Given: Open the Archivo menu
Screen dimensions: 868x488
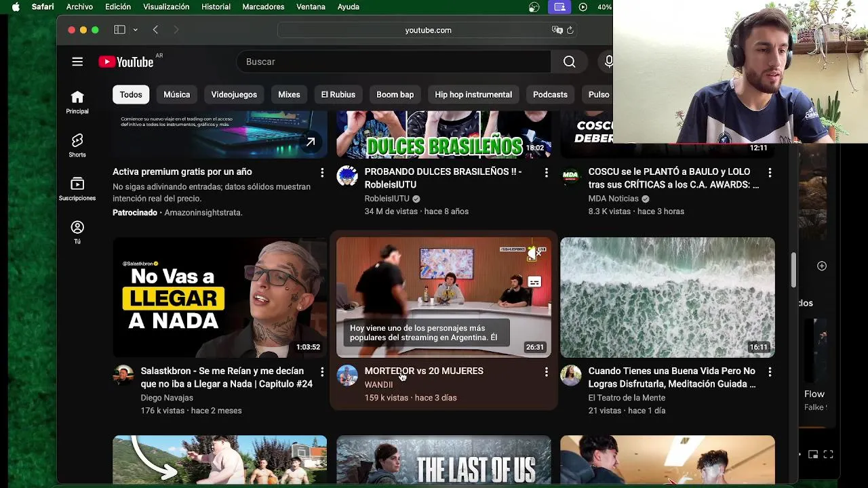Looking at the screenshot, I should pos(79,7).
